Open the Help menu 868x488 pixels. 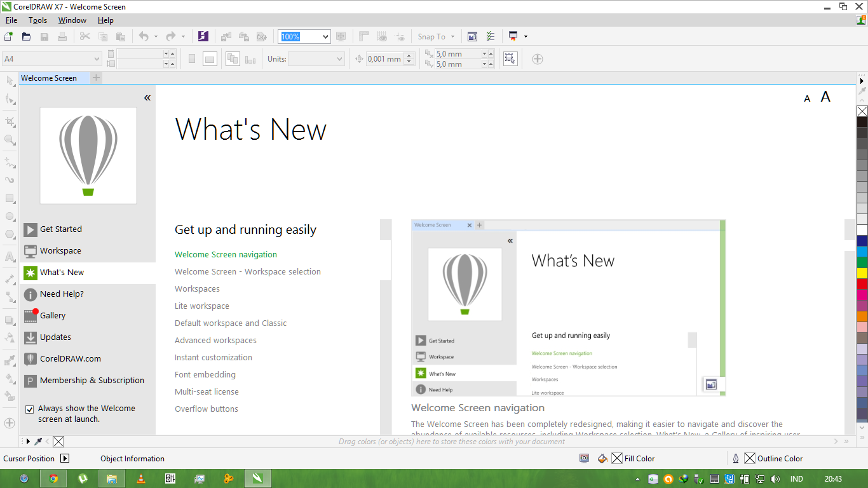tap(105, 20)
